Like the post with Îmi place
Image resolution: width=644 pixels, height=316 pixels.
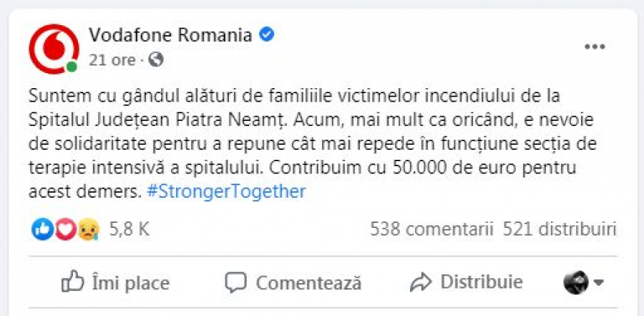pos(115,282)
